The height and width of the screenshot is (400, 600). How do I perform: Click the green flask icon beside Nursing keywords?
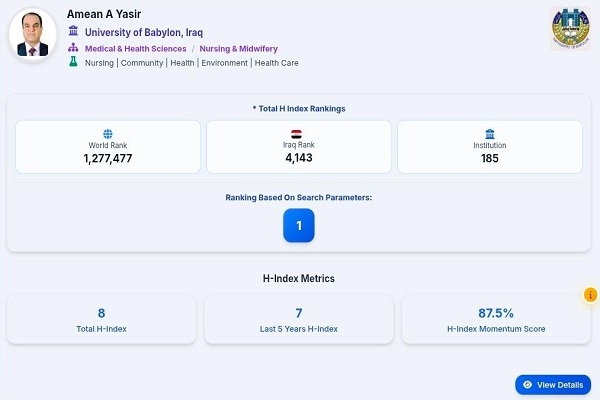coord(73,62)
